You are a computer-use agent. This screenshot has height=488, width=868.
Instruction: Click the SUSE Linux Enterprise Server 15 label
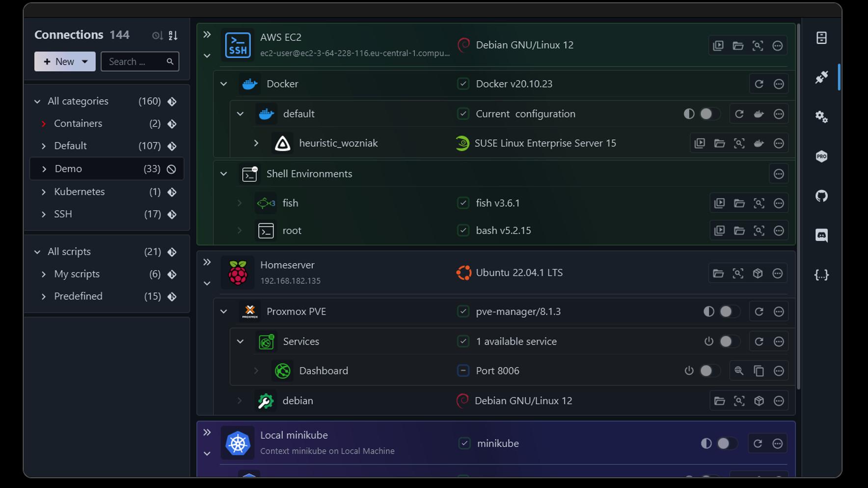click(545, 143)
